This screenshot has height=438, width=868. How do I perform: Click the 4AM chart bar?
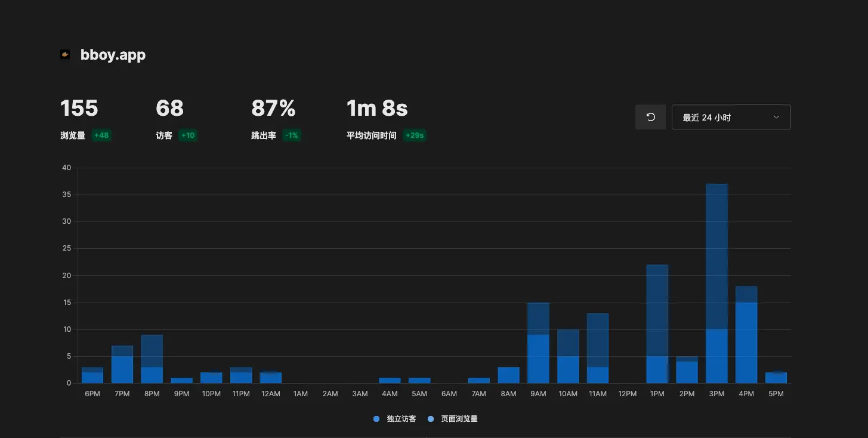pyautogui.click(x=390, y=380)
